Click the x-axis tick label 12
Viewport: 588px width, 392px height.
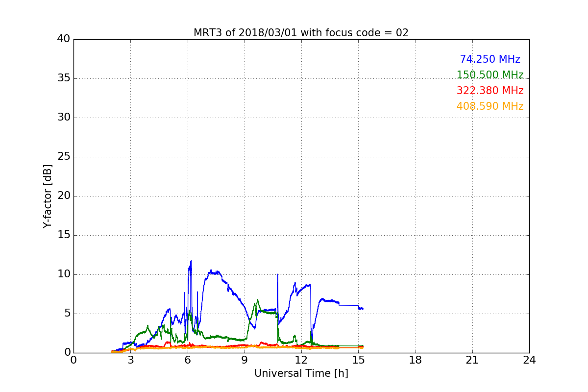click(x=301, y=360)
